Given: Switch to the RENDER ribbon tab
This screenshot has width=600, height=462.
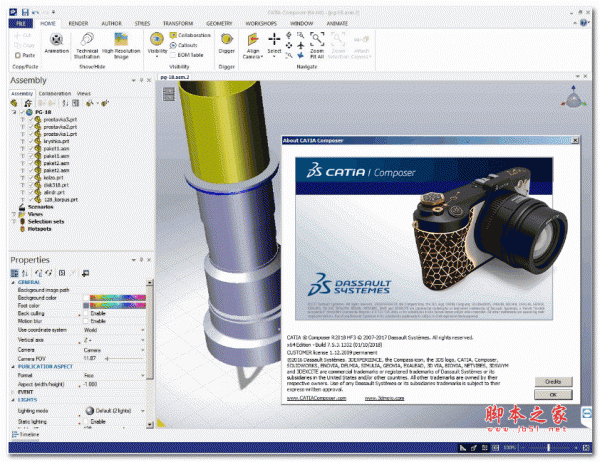Looking at the screenshot, I should pyautogui.click(x=78, y=23).
